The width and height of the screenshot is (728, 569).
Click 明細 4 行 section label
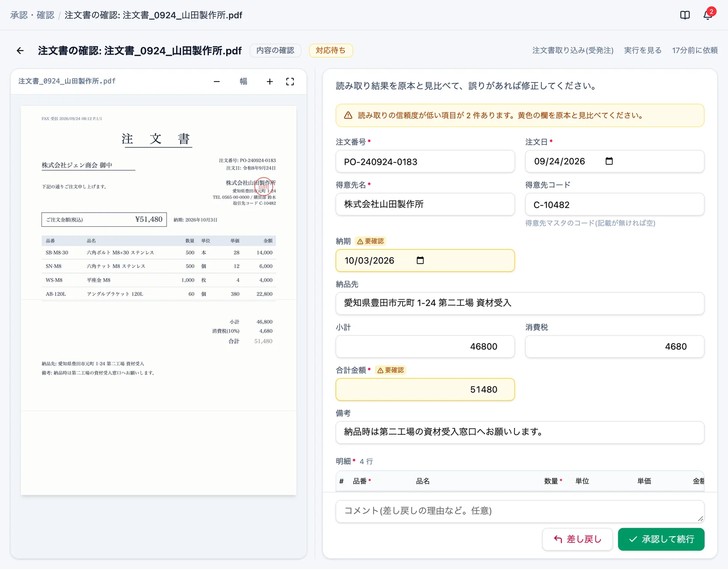point(354,462)
